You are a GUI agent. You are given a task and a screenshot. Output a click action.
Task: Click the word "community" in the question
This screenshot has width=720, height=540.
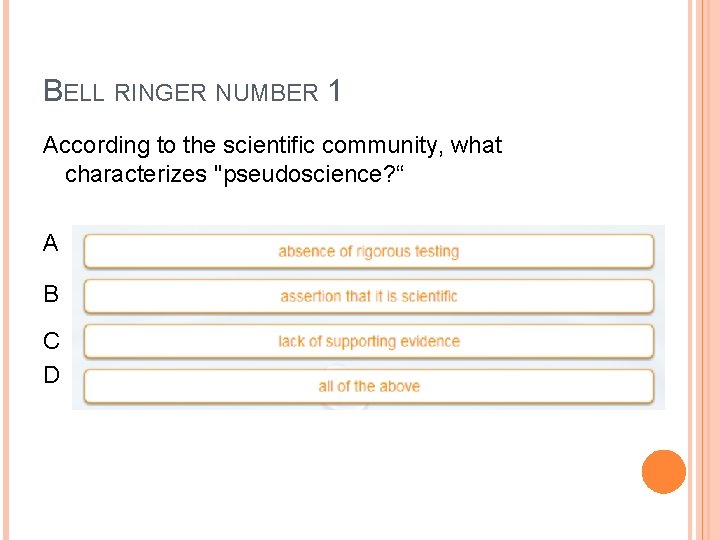click(x=383, y=146)
